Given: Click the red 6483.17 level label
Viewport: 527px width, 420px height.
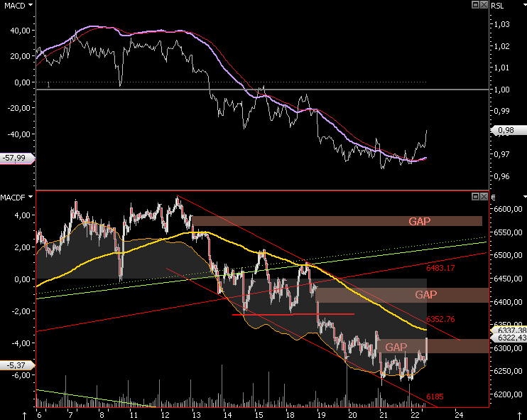Looking at the screenshot, I should tap(440, 268).
